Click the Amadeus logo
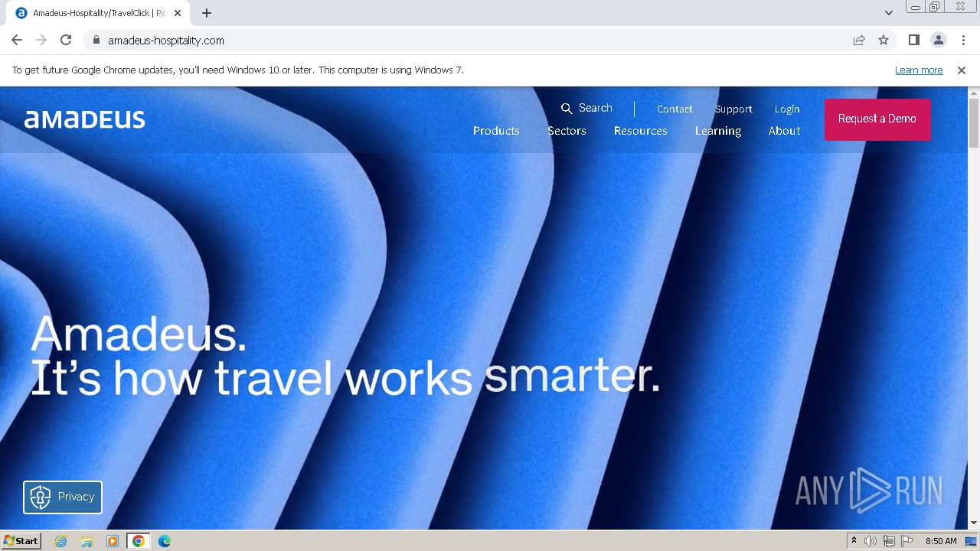Screen dimensions: 980x551 click(85, 119)
